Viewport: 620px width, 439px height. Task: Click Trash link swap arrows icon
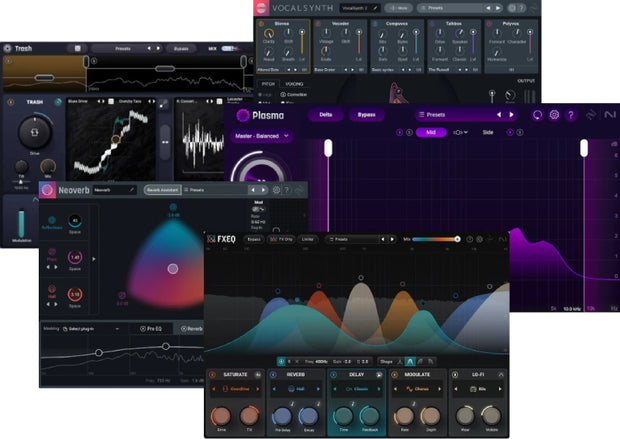pos(165,142)
